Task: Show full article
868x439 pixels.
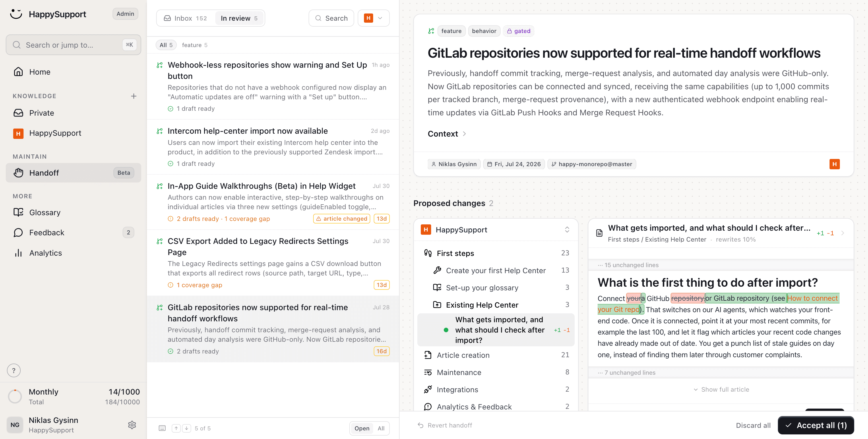Action: click(x=721, y=389)
